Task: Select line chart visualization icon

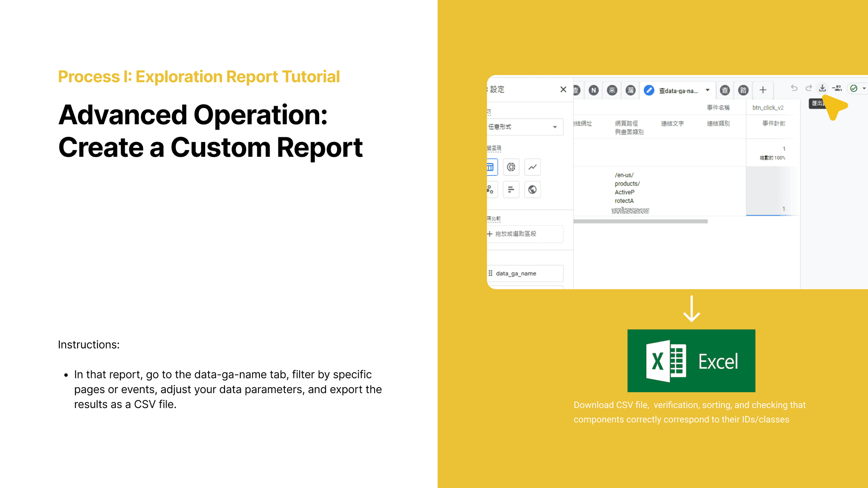Action: coord(532,167)
